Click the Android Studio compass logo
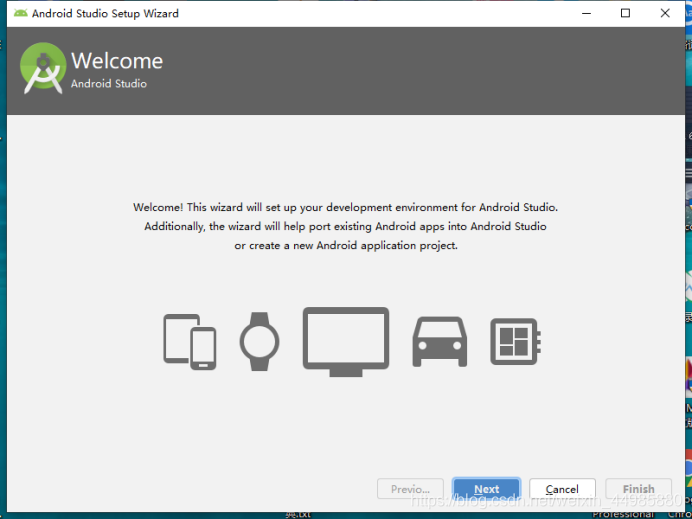Screen dimensions: 692x519 pyautogui.click(x=43, y=68)
